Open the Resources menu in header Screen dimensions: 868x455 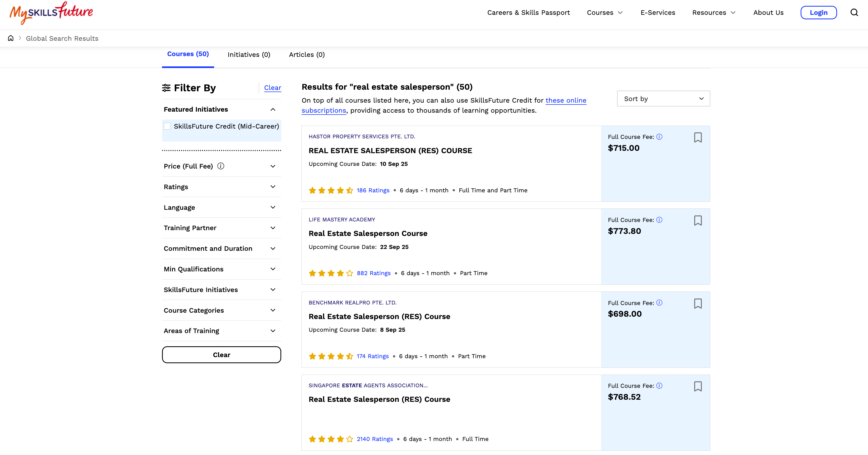(714, 13)
